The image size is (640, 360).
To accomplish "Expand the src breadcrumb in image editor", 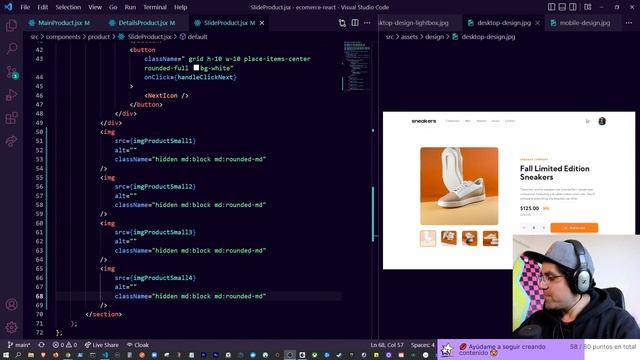I will pyautogui.click(x=390, y=37).
